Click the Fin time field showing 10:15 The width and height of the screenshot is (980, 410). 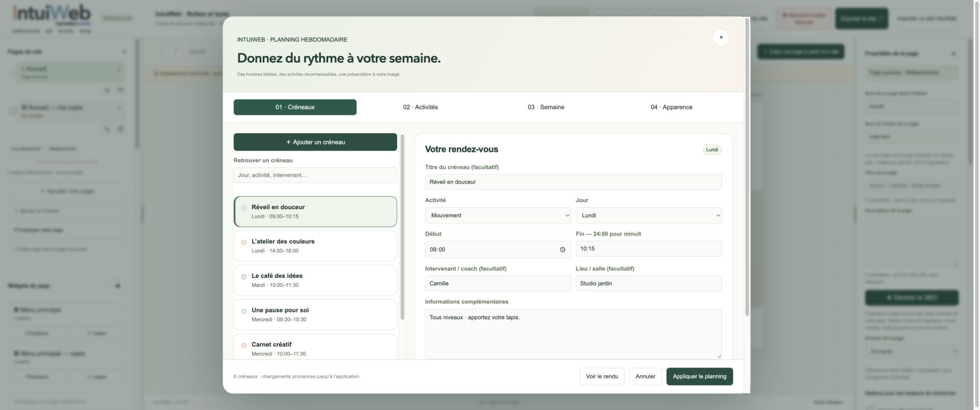click(649, 249)
